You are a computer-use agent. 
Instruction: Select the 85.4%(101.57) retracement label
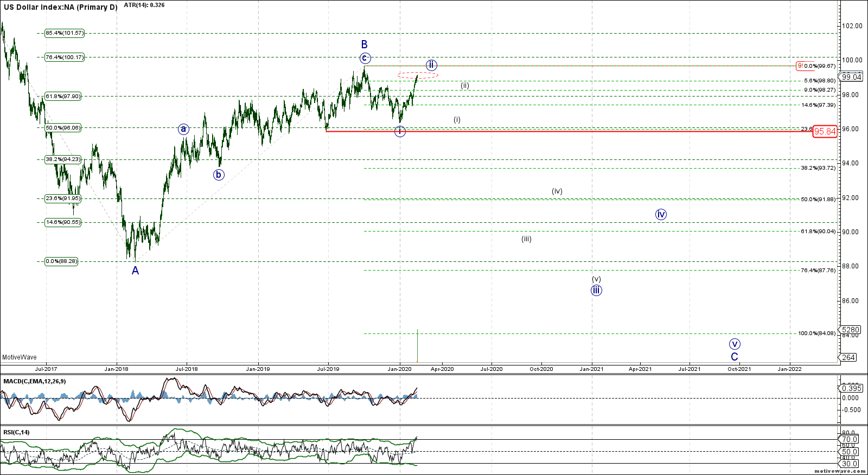click(x=65, y=33)
